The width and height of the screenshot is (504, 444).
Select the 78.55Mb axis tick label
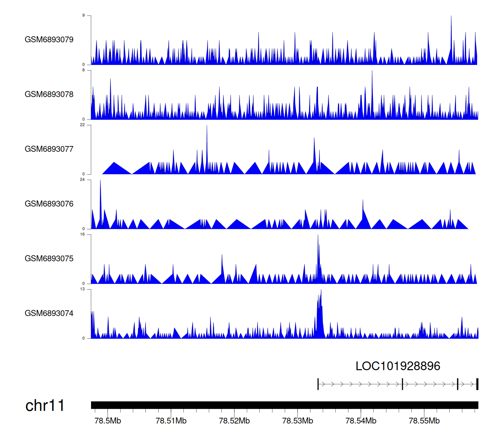pyautogui.click(x=424, y=421)
